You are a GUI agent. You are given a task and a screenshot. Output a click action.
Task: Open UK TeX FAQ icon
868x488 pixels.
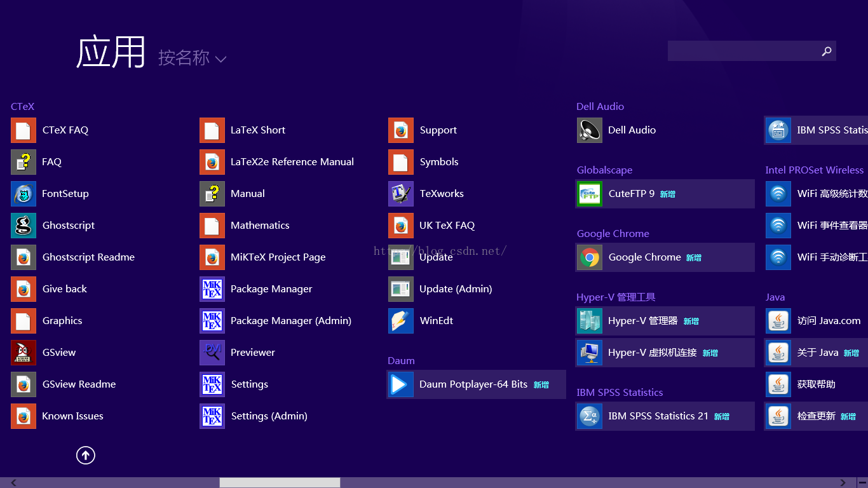[x=401, y=226]
